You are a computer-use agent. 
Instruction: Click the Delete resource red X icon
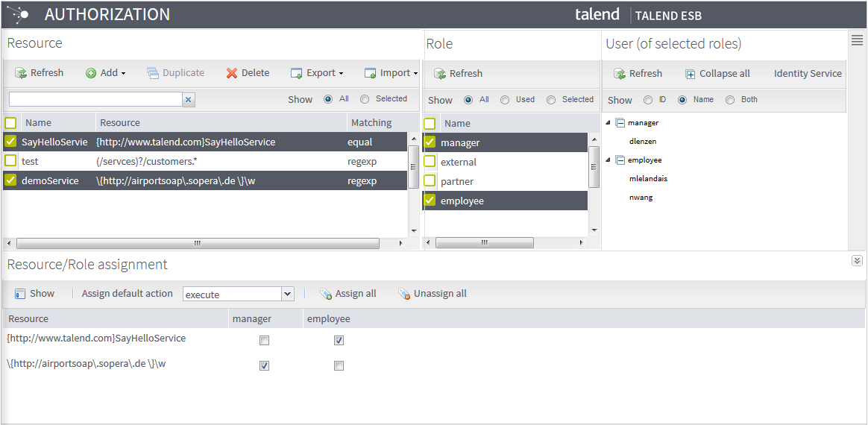232,73
